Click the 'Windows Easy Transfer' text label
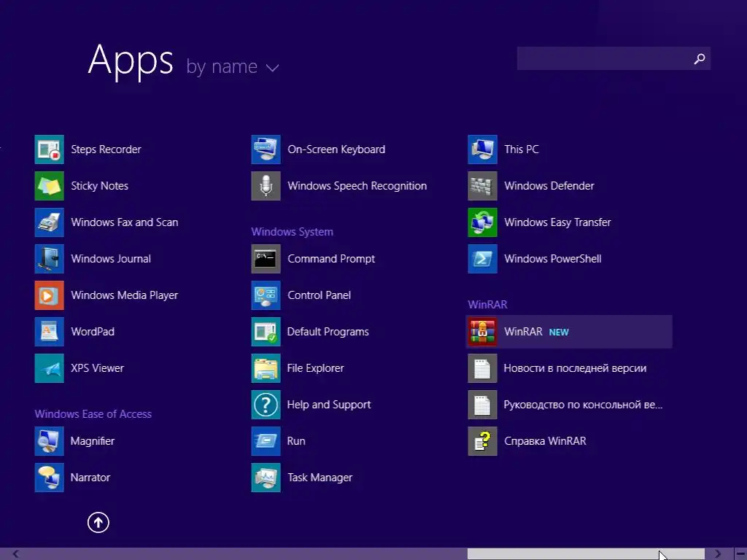 click(x=557, y=222)
